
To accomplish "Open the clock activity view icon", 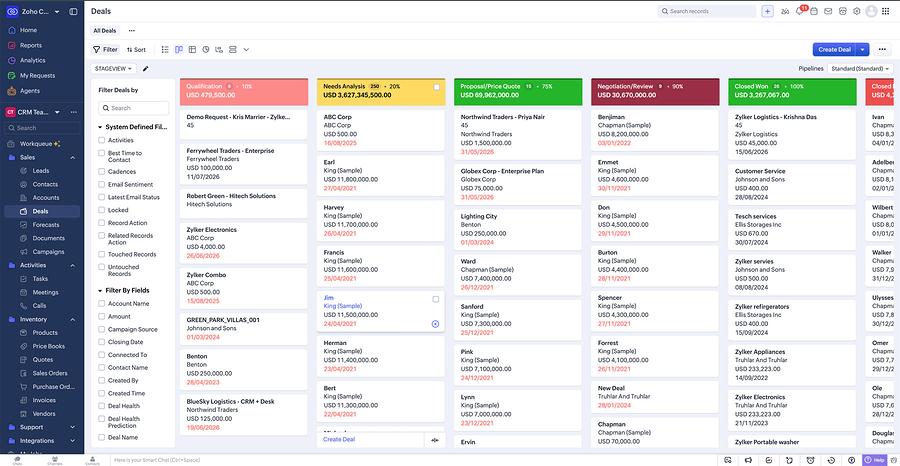I will [205, 50].
